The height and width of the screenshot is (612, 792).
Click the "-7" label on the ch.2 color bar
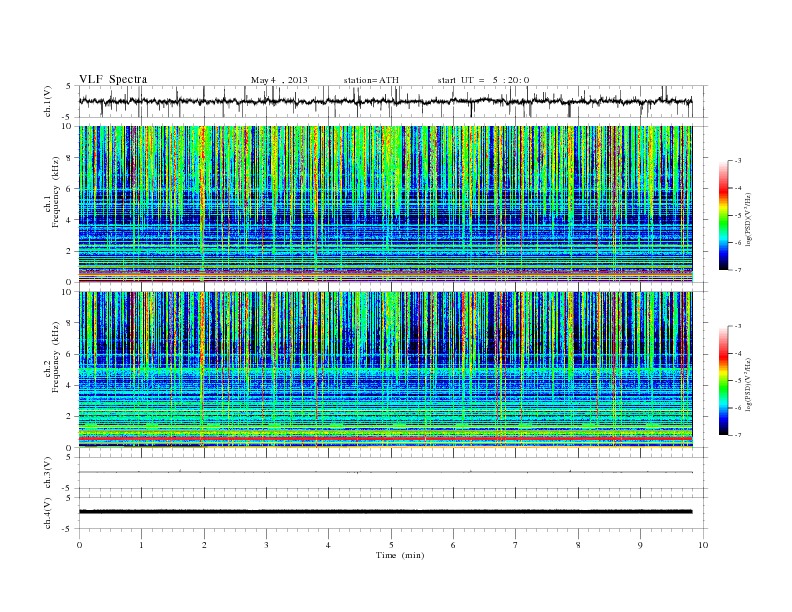tap(737, 435)
